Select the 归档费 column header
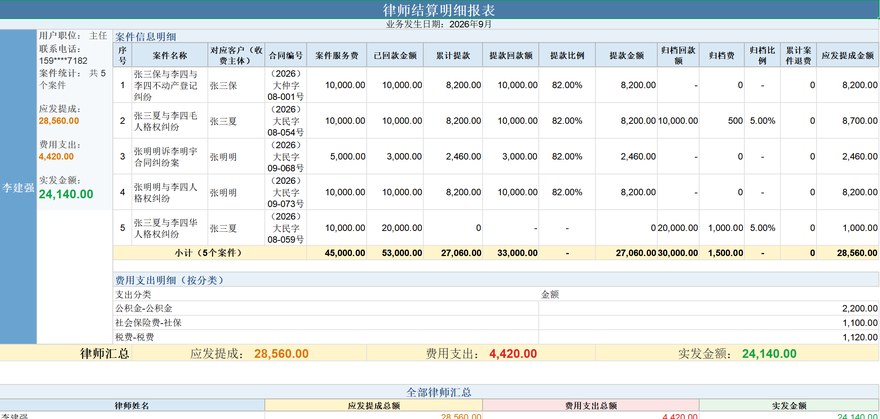 (722, 56)
